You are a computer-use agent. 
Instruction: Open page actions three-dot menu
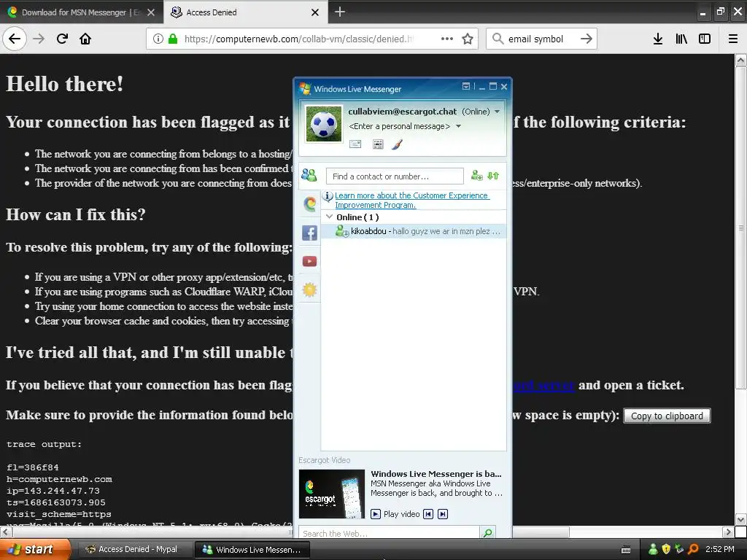447,39
